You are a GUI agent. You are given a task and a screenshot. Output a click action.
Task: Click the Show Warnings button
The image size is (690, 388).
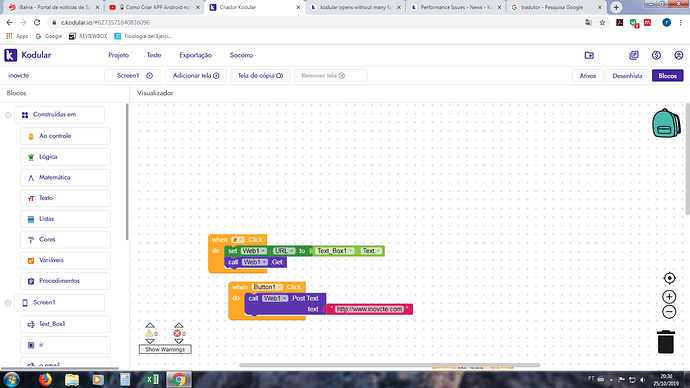tap(165, 349)
